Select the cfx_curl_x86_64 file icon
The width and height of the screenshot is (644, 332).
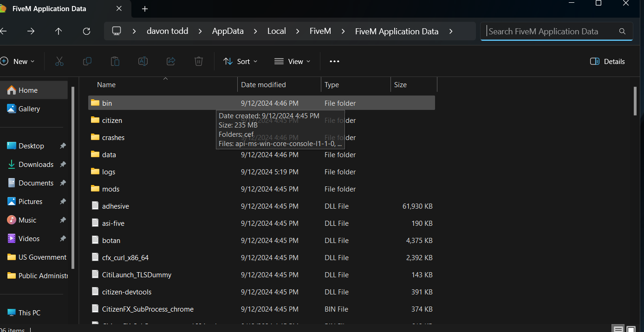[x=95, y=257]
